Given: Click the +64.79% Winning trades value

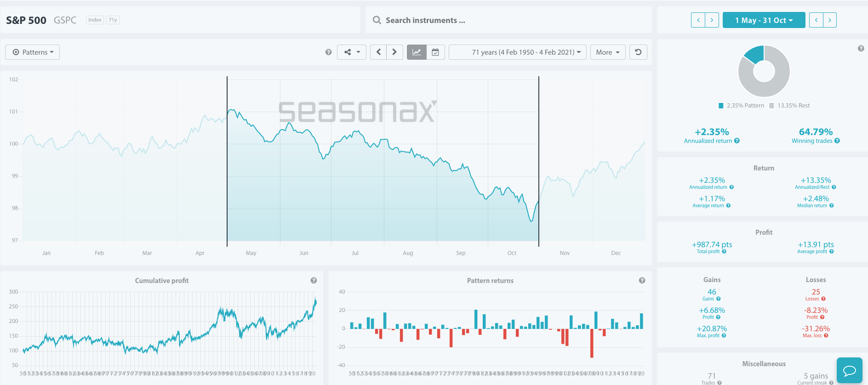Looking at the screenshot, I should click(x=816, y=132).
